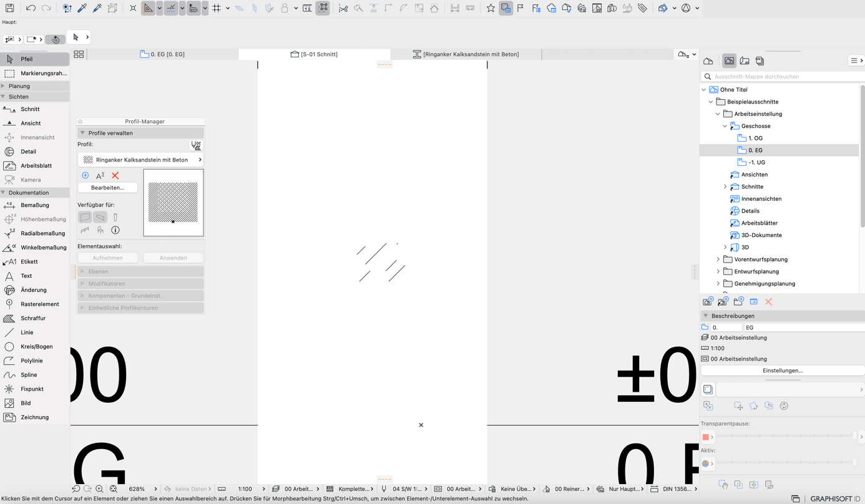The image size is (865, 504).
Task: Select the Kreis/Bogen tool
Action: pyautogui.click(x=35, y=347)
